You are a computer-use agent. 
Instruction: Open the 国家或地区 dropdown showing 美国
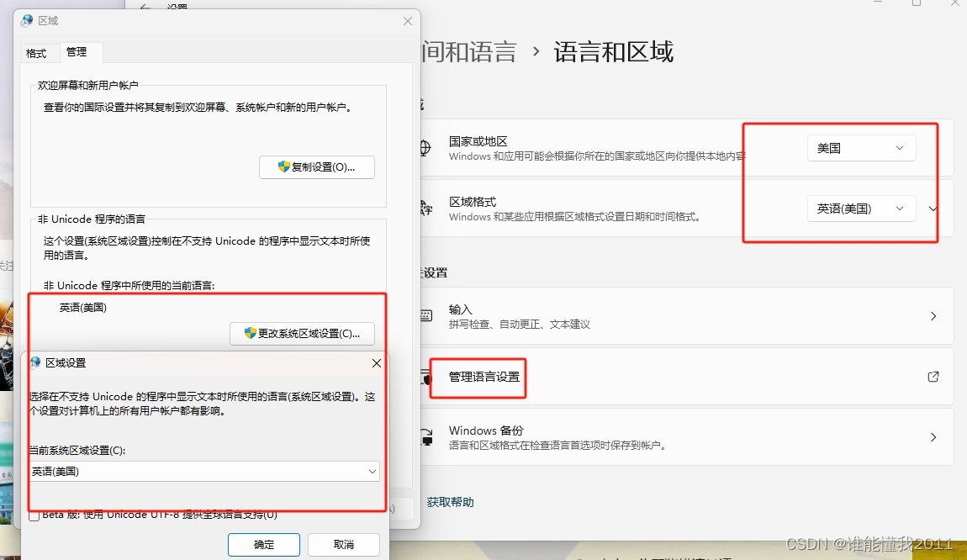[862, 148]
